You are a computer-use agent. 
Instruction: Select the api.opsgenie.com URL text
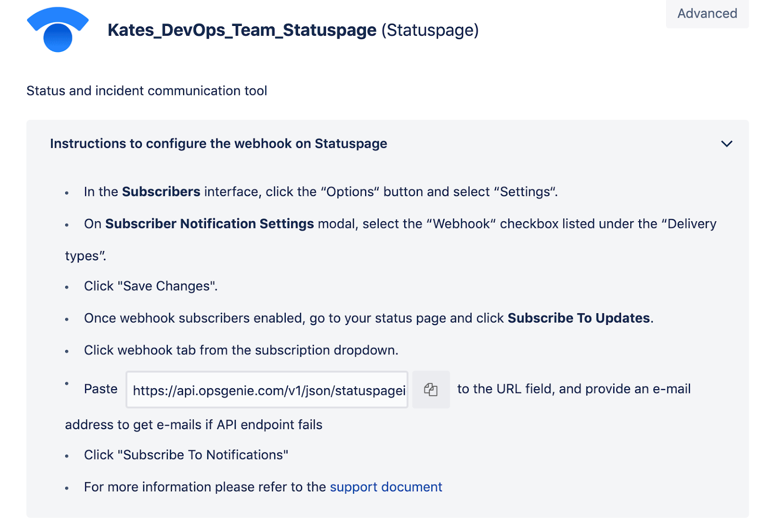[267, 390]
